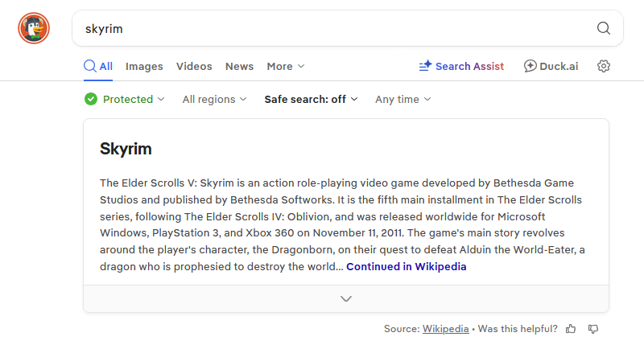Viewport: 644px width, 345px height.
Task: Follow the Continued in Wikipedia link
Action: [x=407, y=267]
